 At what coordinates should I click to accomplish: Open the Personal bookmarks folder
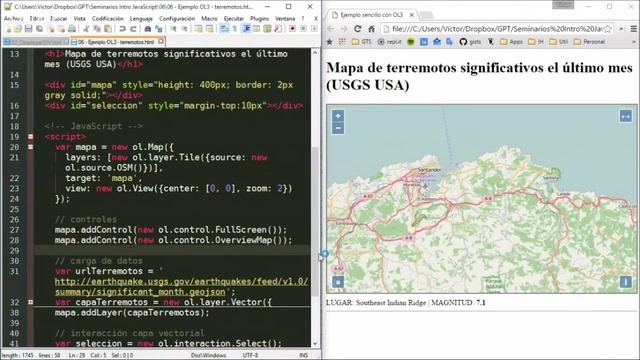(590, 42)
